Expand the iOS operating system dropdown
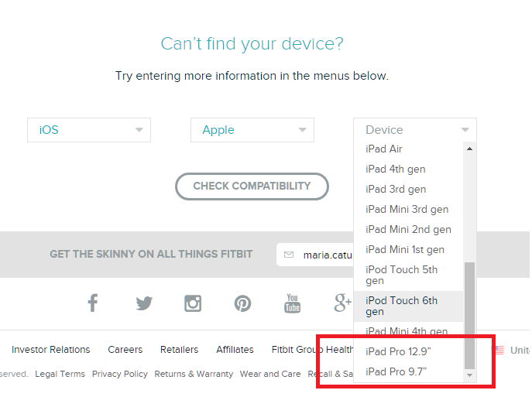 pyautogui.click(x=89, y=130)
